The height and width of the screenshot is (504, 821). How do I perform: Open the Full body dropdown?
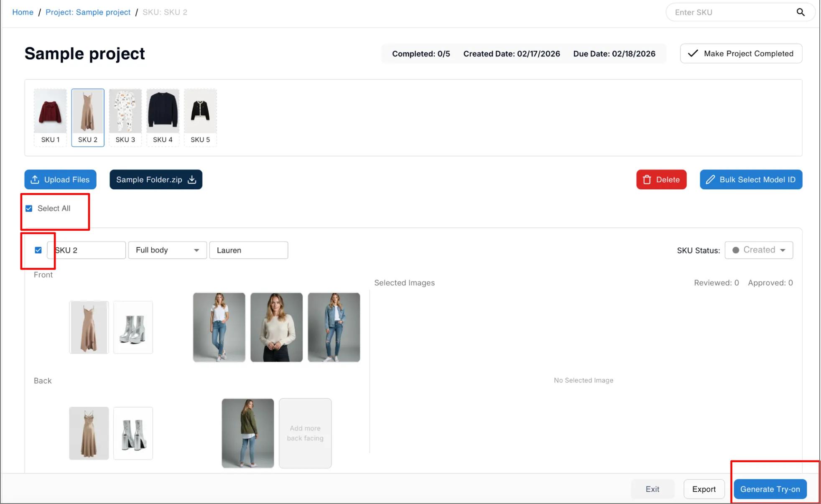tap(167, 250)
